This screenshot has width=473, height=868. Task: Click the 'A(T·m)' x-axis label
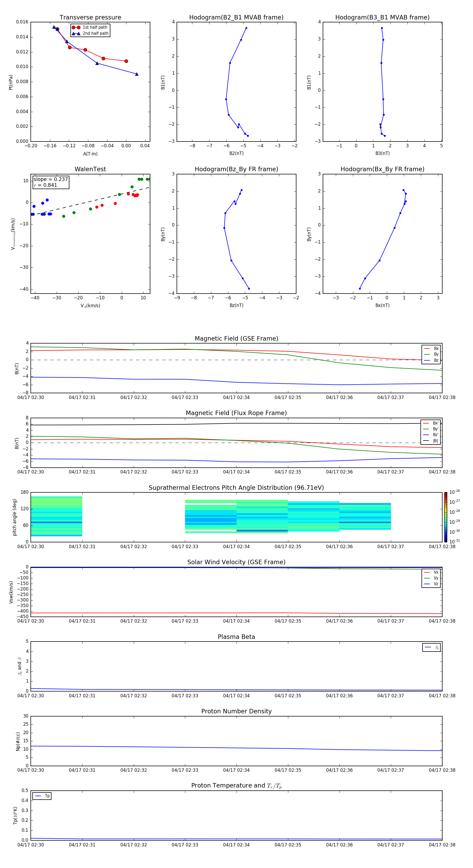pyautogui.click(x=90, y=154)
